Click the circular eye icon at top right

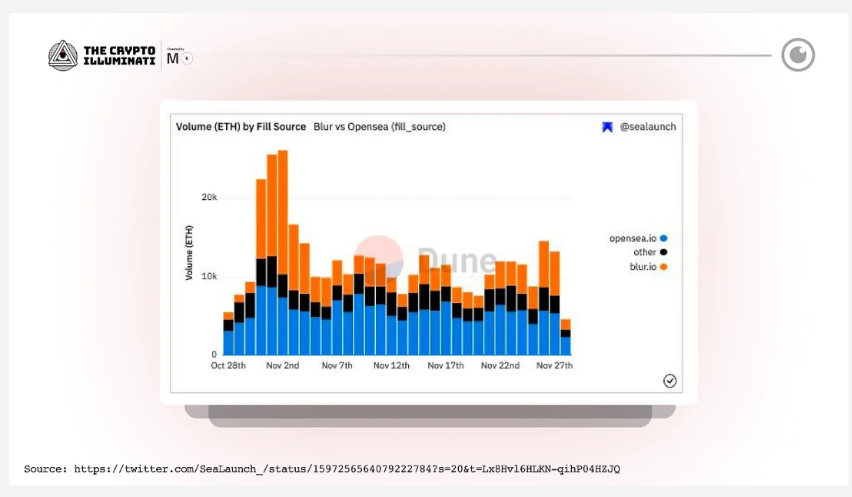(x=798, y=55)
